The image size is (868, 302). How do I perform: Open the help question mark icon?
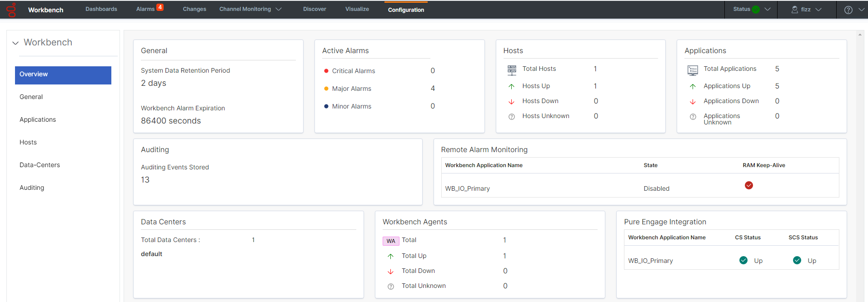(848, 10)
